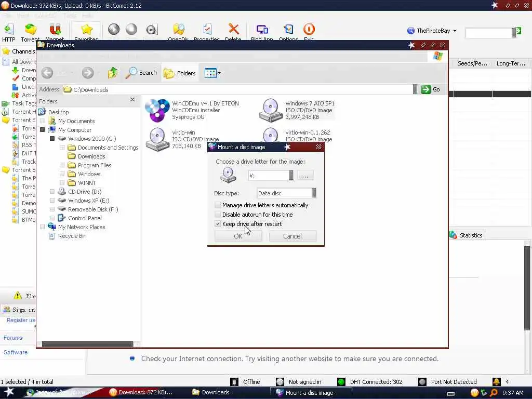Open the Disc type Data disc dropdown
Screen dimensions: 532x399
click(x=314, y=193)
